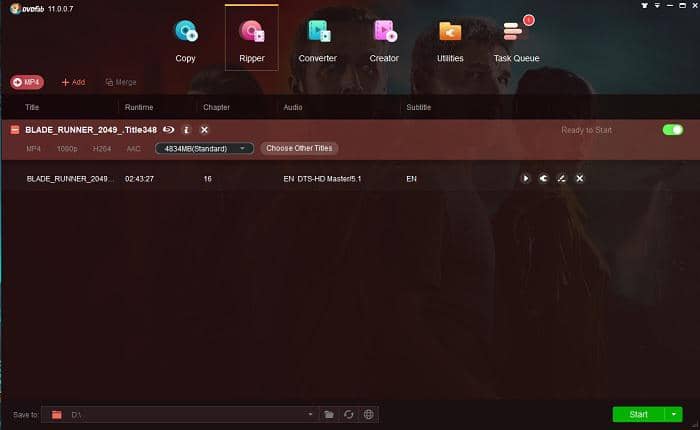700x430 pixels.
Task: Click the refresh icon in the save bar
Action: point(349,414)
